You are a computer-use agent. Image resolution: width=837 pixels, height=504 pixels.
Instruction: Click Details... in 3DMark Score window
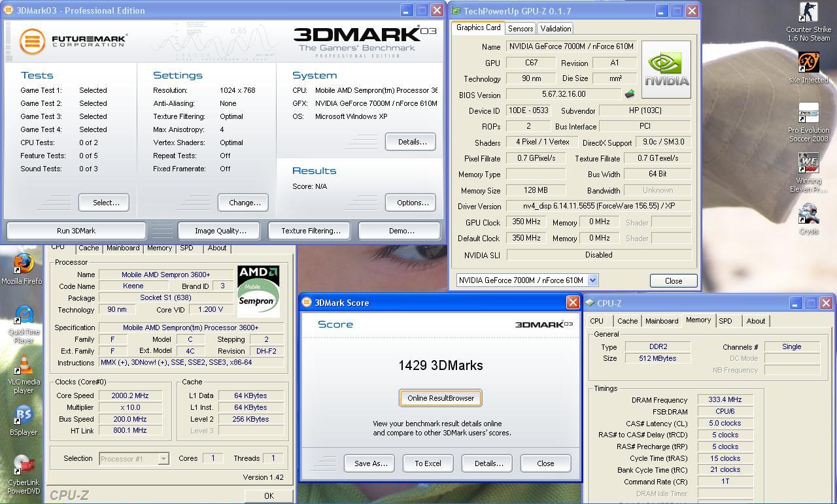(487, 463)
